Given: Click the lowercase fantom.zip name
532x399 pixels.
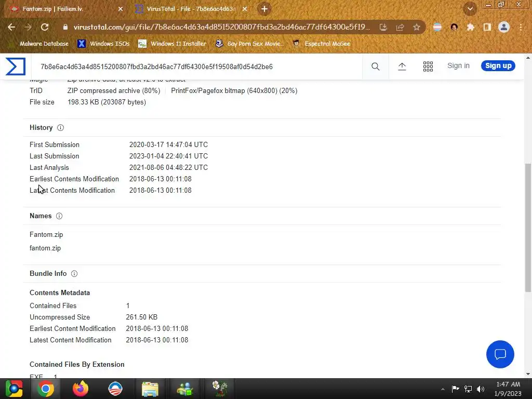Looking at the screenshot, I should point(45,248).
